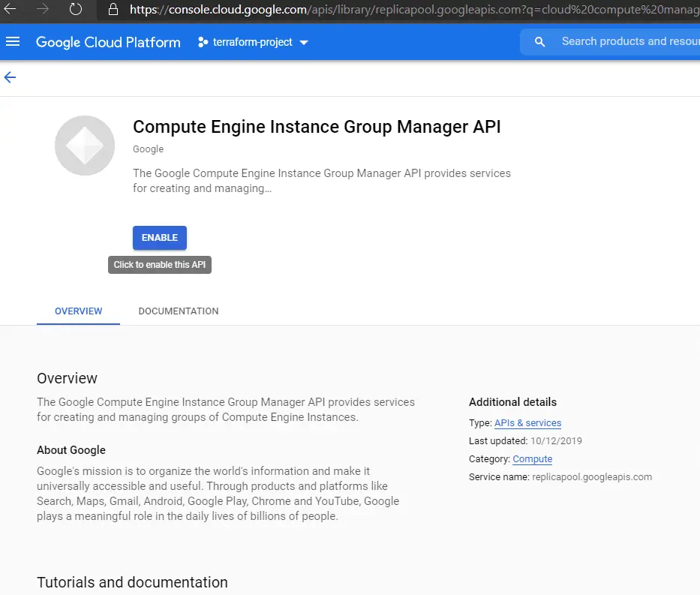This screenshot has height=595, width=700.
Task: Open the APIs & services link
Action: [x=527, y=423]
